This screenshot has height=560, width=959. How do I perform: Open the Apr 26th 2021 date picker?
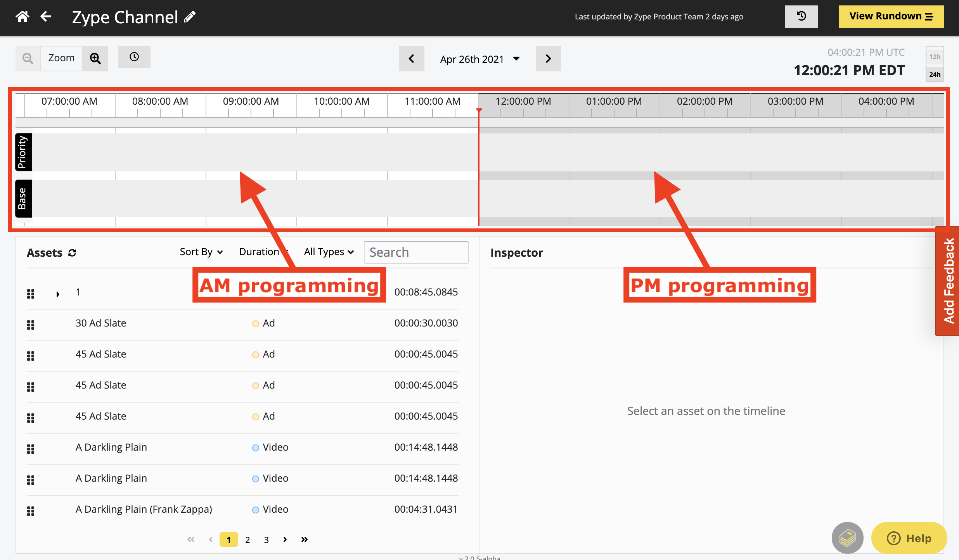480,59
